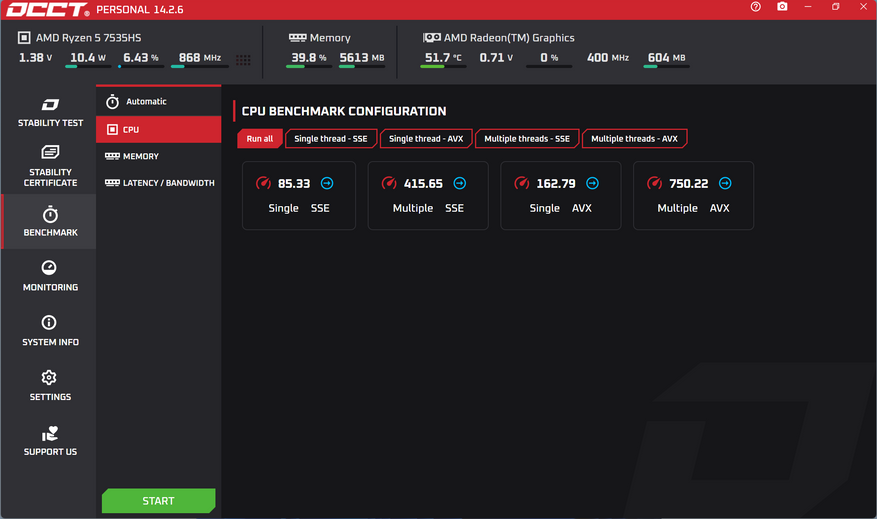Click the dotted grid icon beside CPU MHz
This screenshot has width=877, height=519.
243,60
